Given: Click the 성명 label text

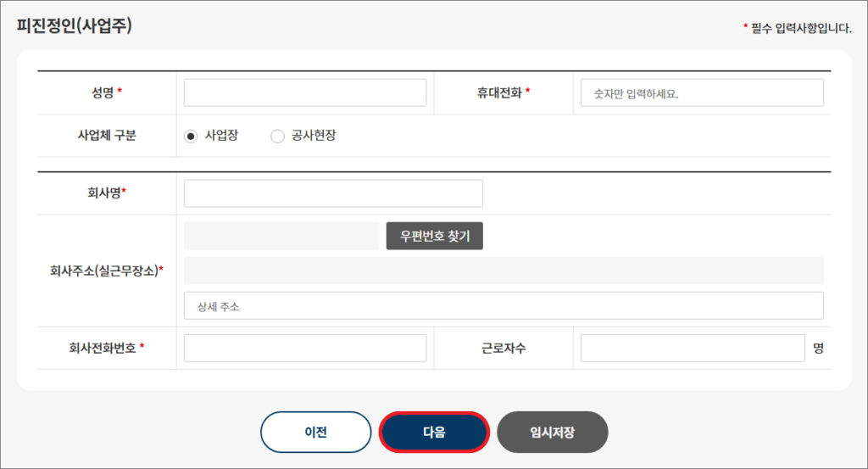Looking at the screenshot, I should tap(102, 92).
